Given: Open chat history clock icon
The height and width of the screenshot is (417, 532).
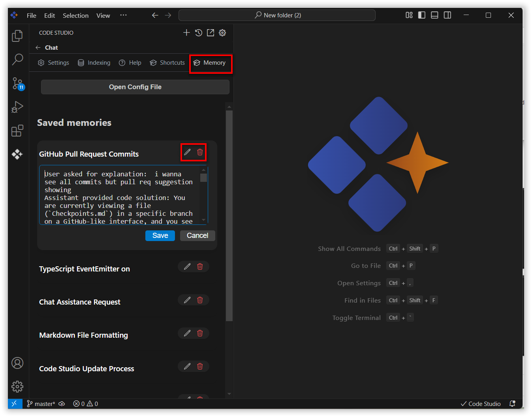Looking at the screenshot, I should (199, 33).
